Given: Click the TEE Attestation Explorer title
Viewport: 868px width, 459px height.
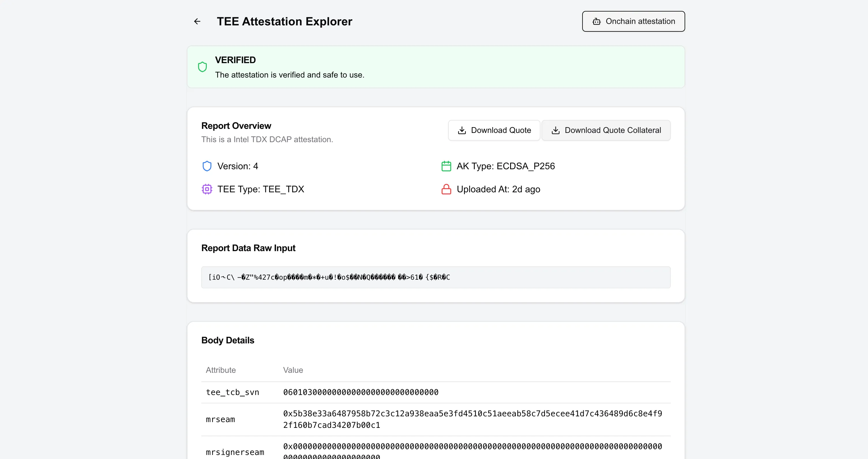Looking at the screenshot, I should coord(284,22).
